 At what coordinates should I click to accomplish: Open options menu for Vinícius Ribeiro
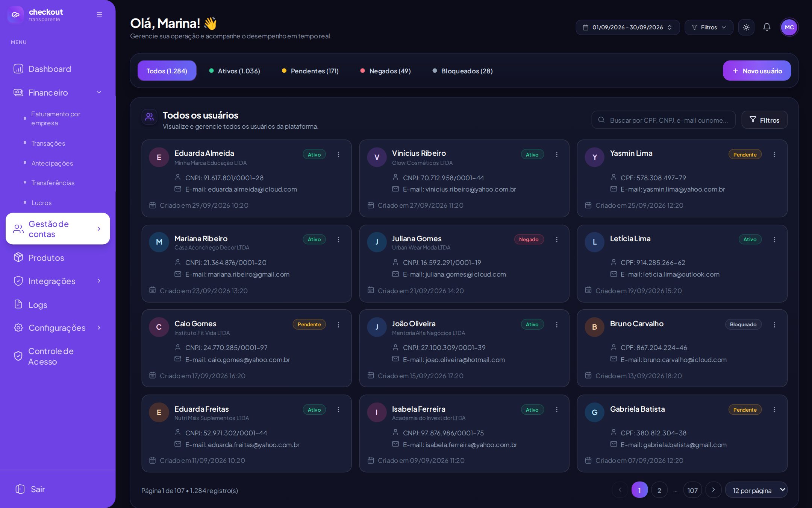[556, 155]
